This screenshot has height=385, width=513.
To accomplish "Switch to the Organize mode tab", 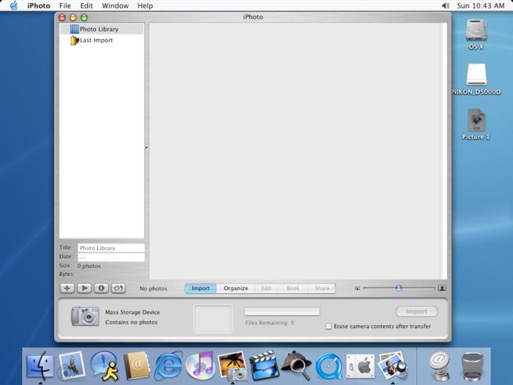I will point(236,288).
